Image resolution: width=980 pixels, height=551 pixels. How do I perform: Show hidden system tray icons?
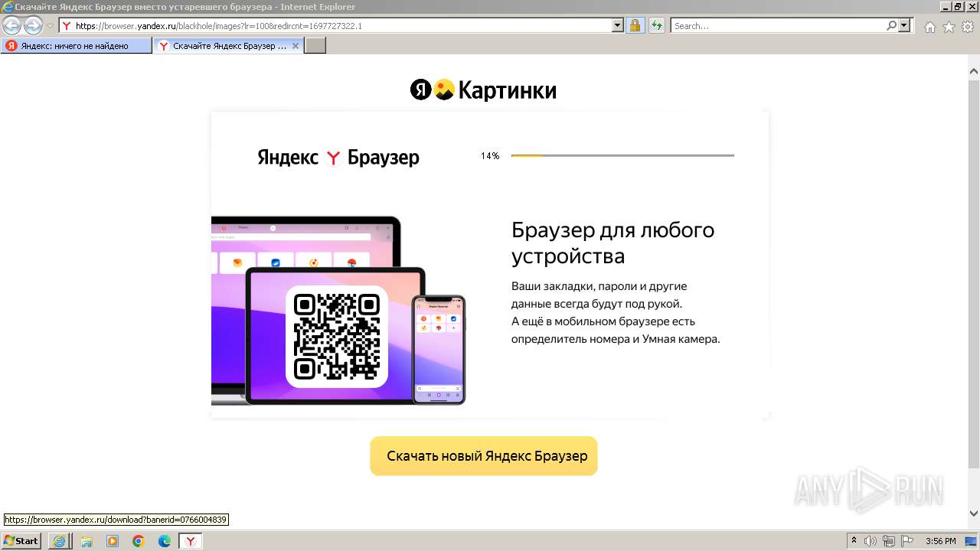[x=854, y=541]
